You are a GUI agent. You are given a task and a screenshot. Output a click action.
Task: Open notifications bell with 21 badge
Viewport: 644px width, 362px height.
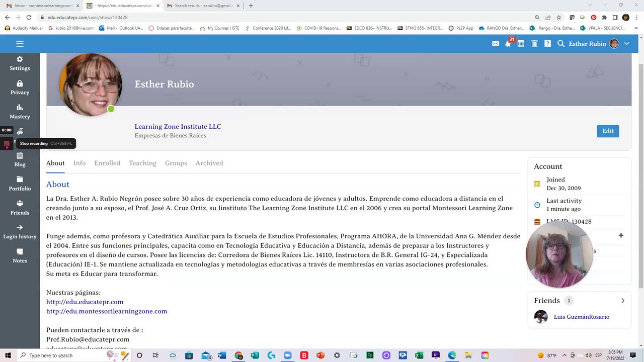pyautogui.click(x=508, y=44)
